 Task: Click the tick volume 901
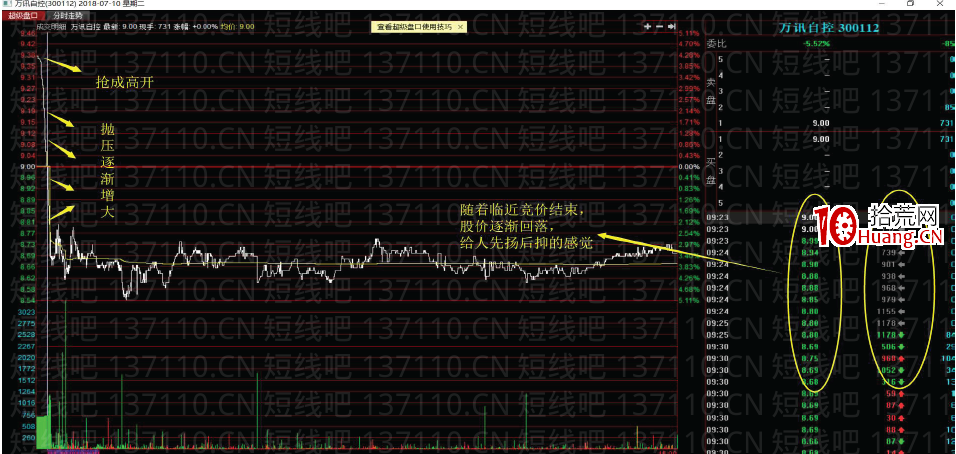tap(888, 264)
